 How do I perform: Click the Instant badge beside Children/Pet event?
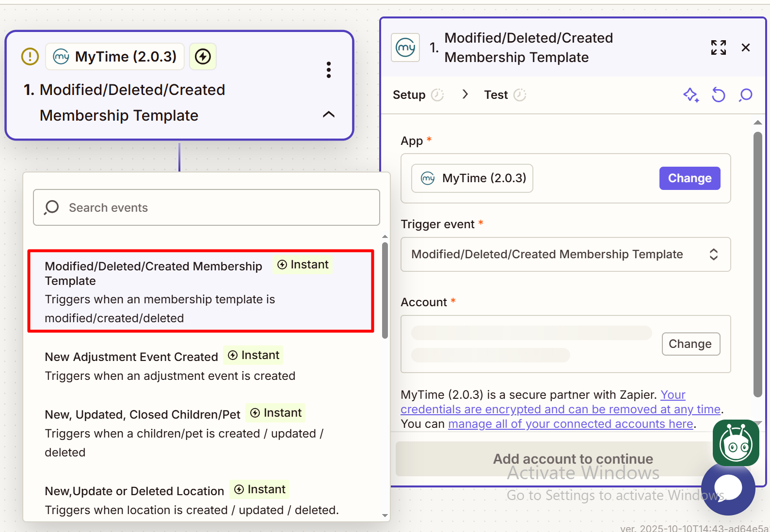pos(275,413)
